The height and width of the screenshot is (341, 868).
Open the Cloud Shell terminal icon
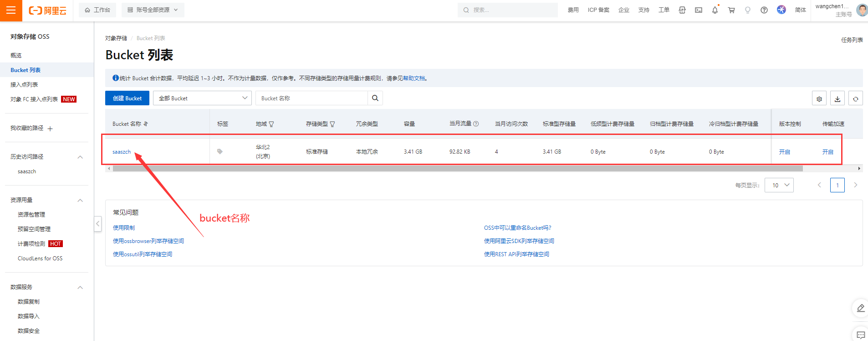point(698,10)
